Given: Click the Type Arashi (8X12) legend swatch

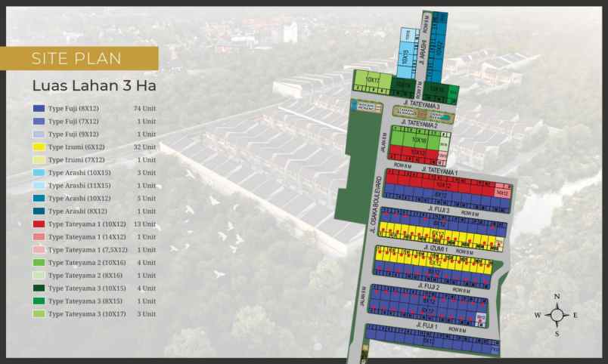Looking at the screenshot, I should point(39,211).
